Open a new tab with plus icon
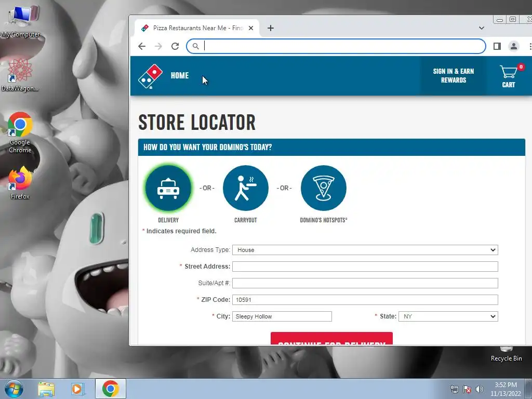Screen dimensions: 532x399 (270, 28)
